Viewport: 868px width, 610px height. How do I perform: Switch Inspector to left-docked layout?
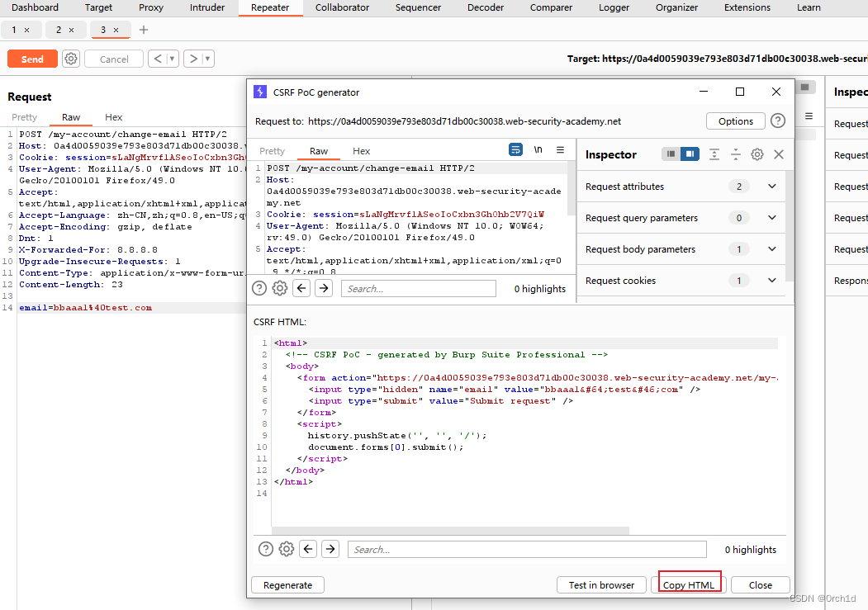671,154
